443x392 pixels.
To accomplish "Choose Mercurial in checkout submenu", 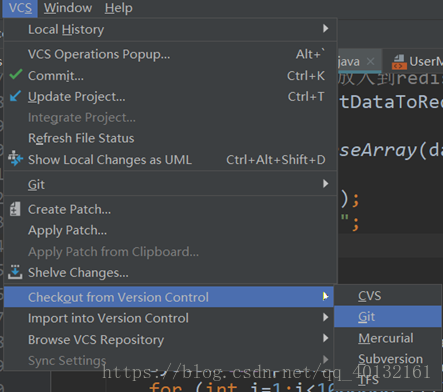I will click(x=388, y=338).
